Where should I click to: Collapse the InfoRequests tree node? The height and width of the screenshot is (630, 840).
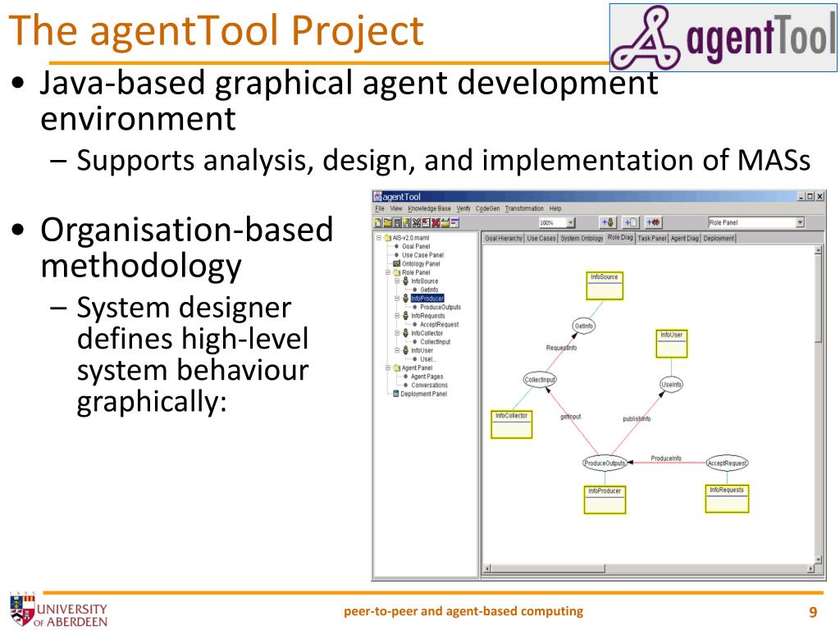point(397,316)
